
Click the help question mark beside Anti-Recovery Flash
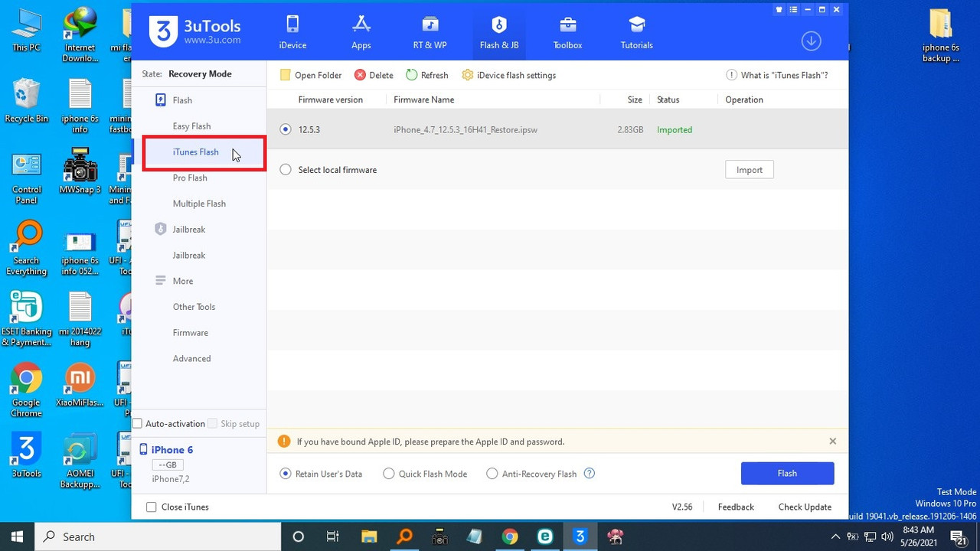point(590,474)
